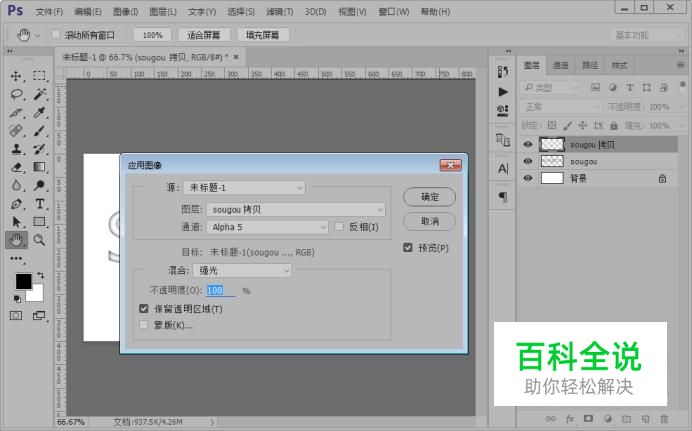This screenshot has height=431, width=692.
Task: Select the Horizontal Type tool
Action: (x=39, y=204)
